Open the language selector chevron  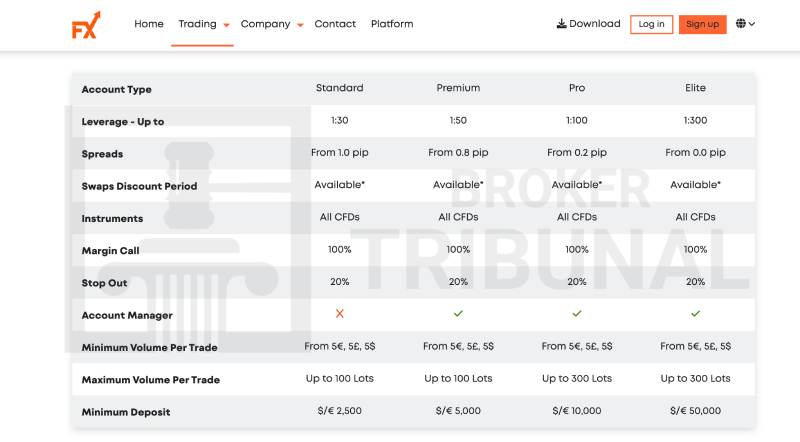(752, 24)
